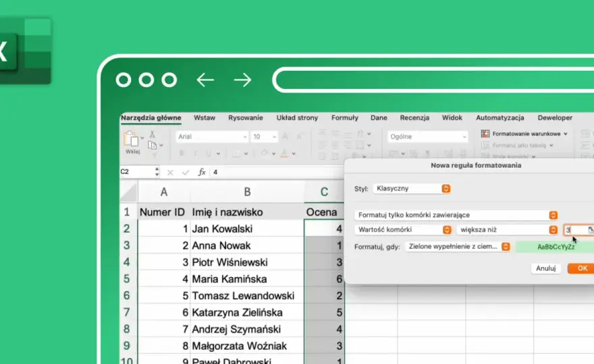Click the Borders icon in the ribbon
The width and height of the screenshot is (594, 364).
pyautogui.click(x=236, y=154)
